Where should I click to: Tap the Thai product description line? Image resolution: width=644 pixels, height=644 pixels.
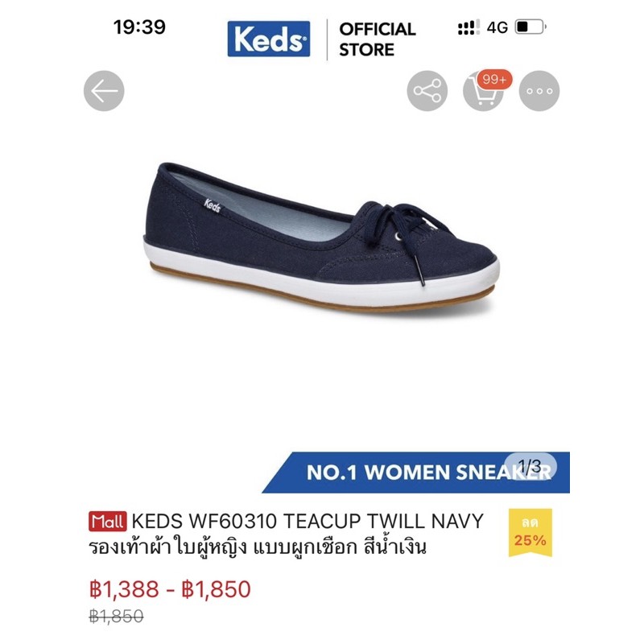[x=258, y=547]
